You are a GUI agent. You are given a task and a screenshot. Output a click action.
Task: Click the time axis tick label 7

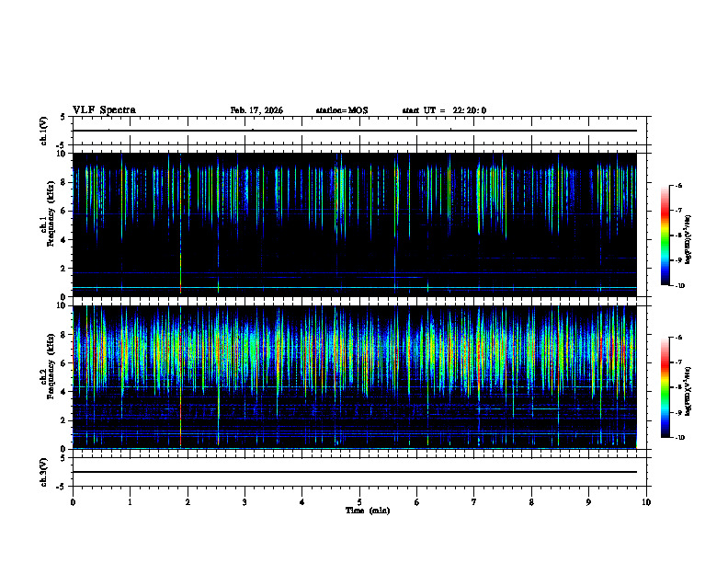point(474,502)
